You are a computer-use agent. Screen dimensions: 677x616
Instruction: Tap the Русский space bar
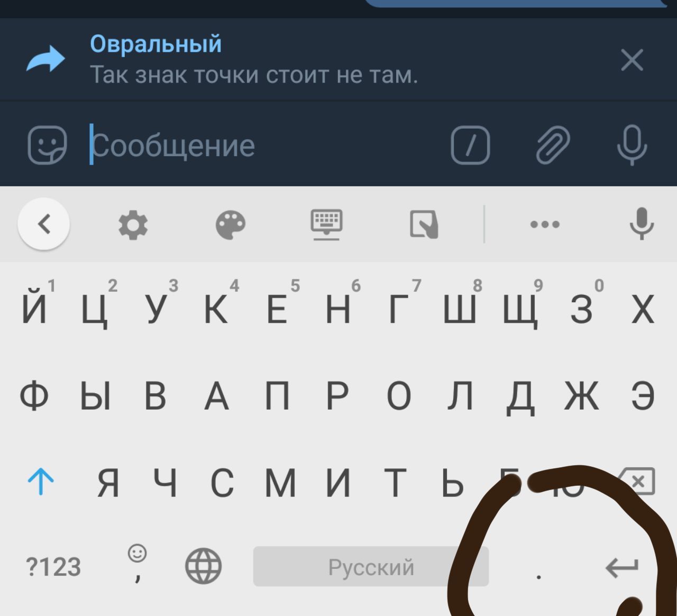(371, 567)
